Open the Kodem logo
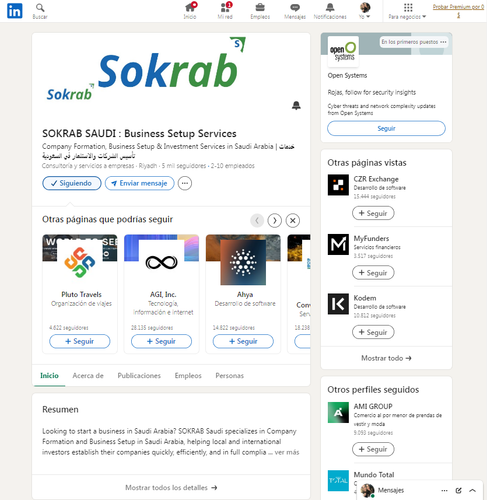 click(338, 304)
